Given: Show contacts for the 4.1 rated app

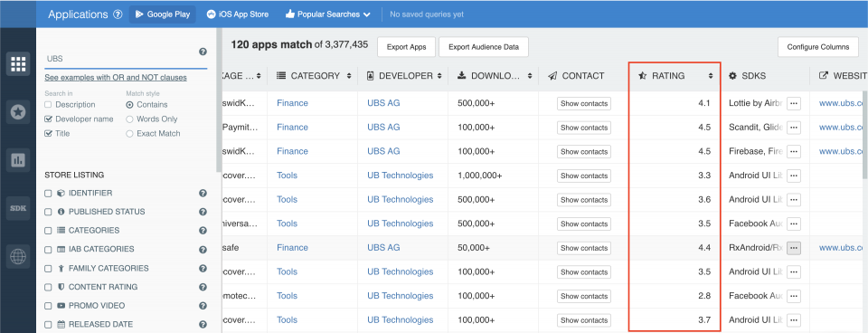Looking at the screenshot, I should pyautogui.click(x=584, y=104).
